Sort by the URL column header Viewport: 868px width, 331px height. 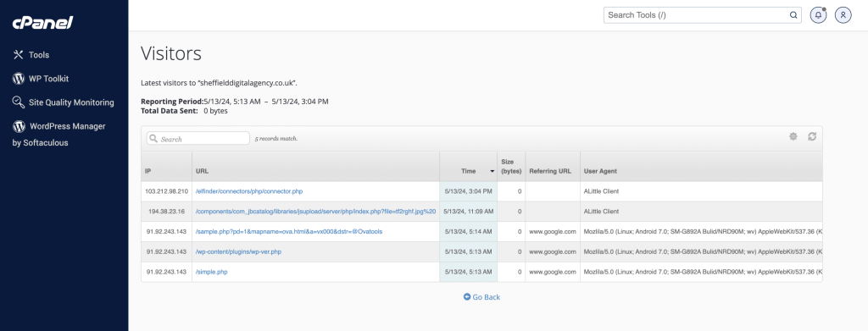[316, 166]
